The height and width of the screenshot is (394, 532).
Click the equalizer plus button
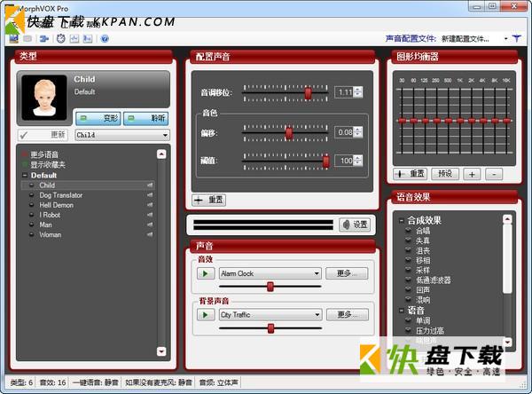point(472,174)
